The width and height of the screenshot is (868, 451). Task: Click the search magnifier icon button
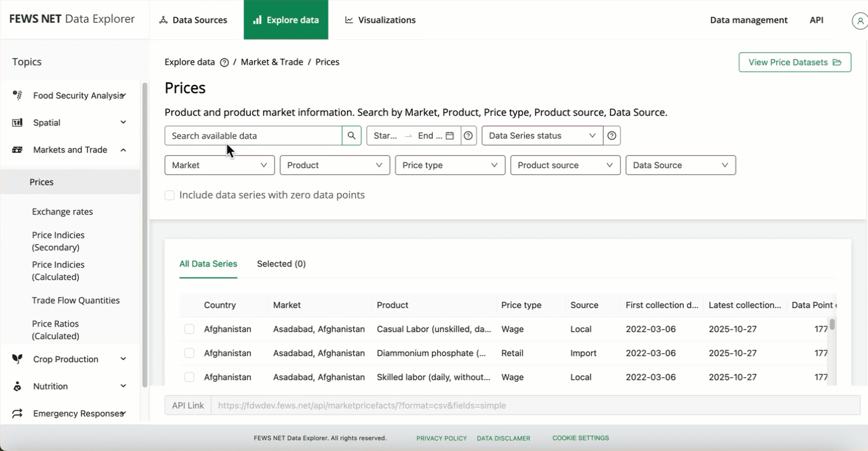351,136
